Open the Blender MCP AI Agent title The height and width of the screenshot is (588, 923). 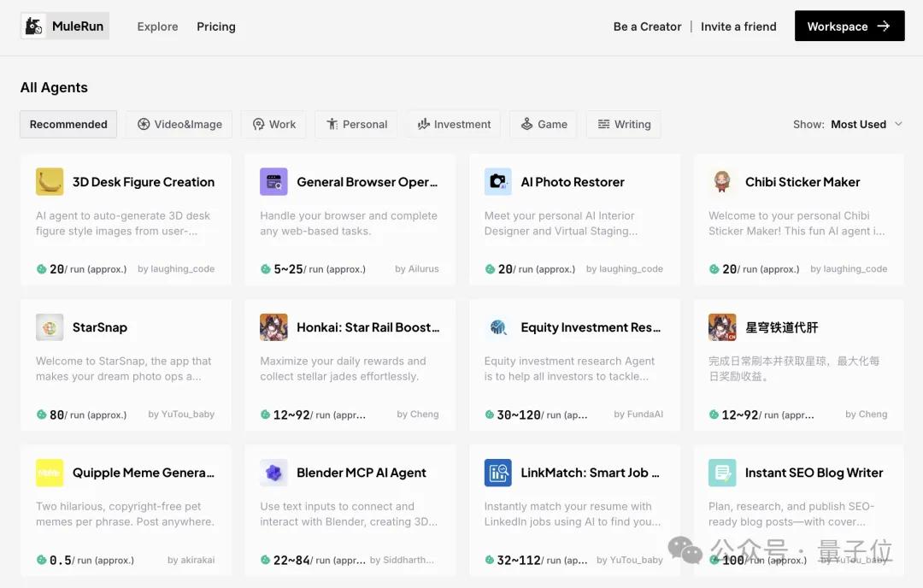tap(362, 473)
